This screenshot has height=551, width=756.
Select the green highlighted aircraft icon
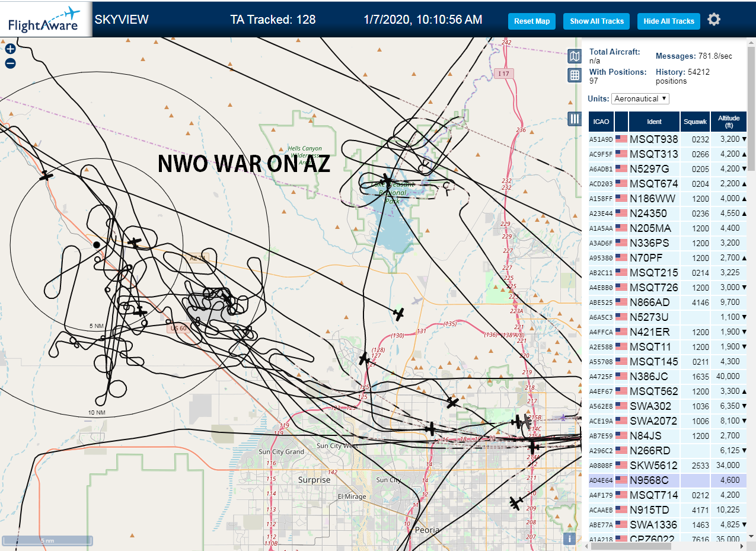coord(399,313)
